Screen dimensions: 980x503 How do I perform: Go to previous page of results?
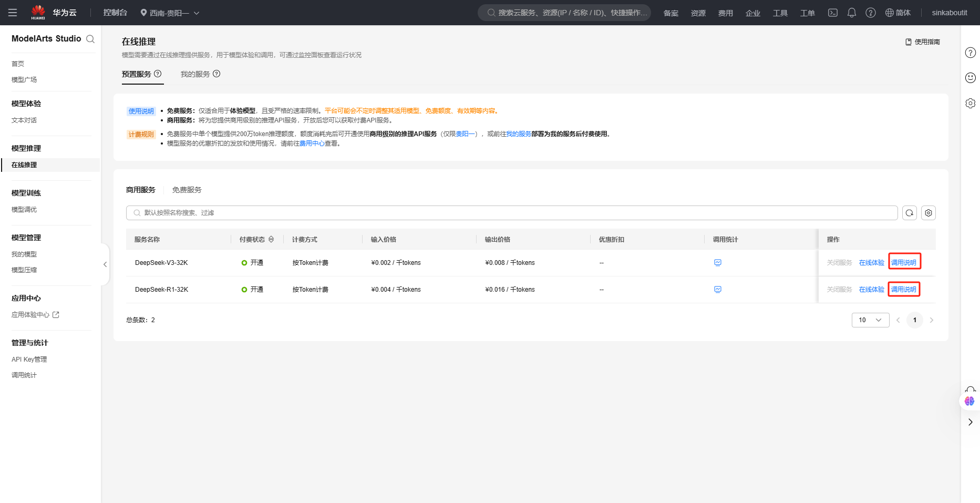(x=898, y=320)
